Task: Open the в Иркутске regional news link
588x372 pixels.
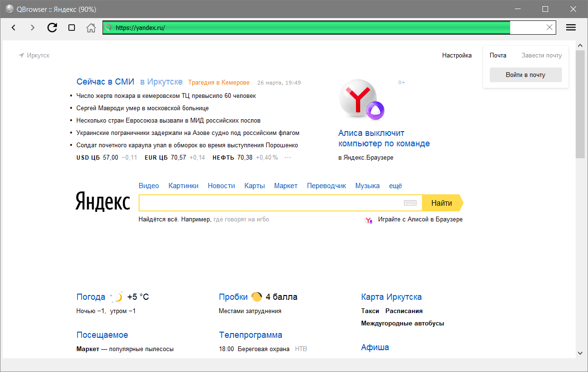Action: pos(161,82)
